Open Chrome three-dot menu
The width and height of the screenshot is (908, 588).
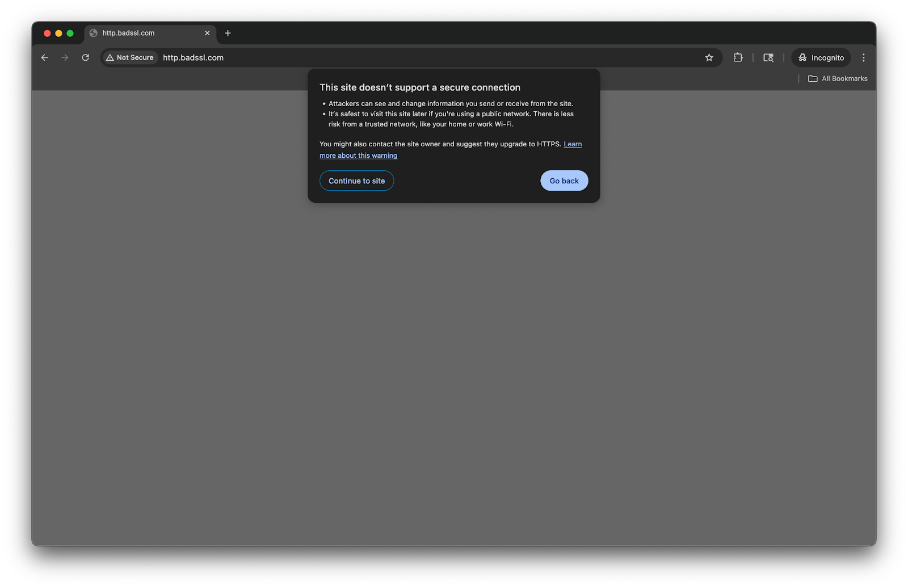click(x=863, y=57)
